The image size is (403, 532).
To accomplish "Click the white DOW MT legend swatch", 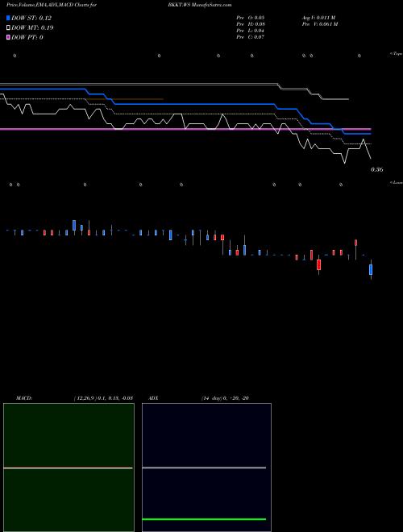I will coord(8,28).
